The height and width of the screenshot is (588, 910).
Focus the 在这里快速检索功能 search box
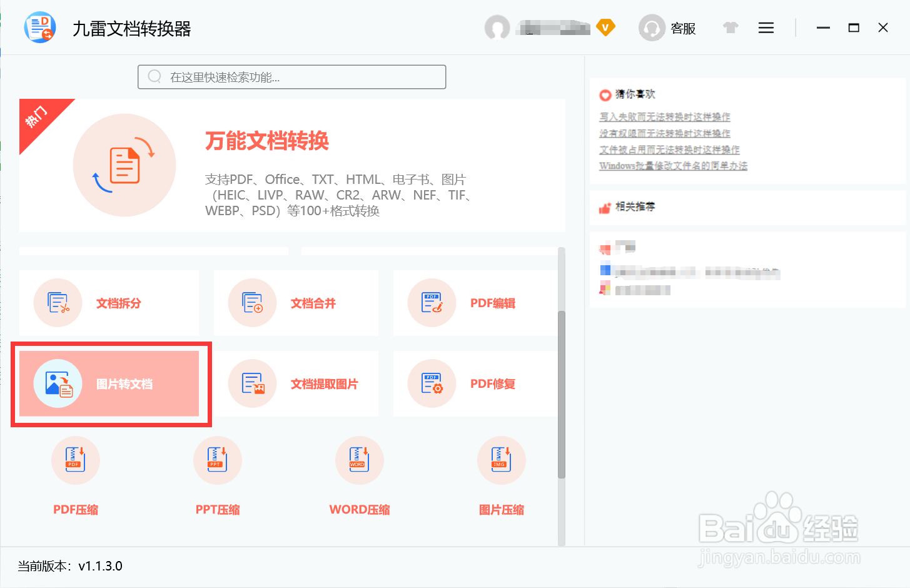click(x=292, y=77)
